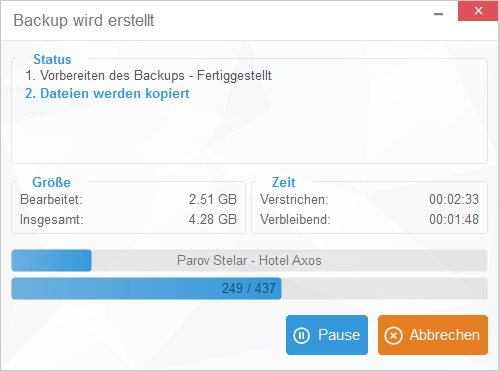This screenshot has width=499, height=371.
Task: Click the Bearbeitet 2.51 GB value
Action: 213,199
